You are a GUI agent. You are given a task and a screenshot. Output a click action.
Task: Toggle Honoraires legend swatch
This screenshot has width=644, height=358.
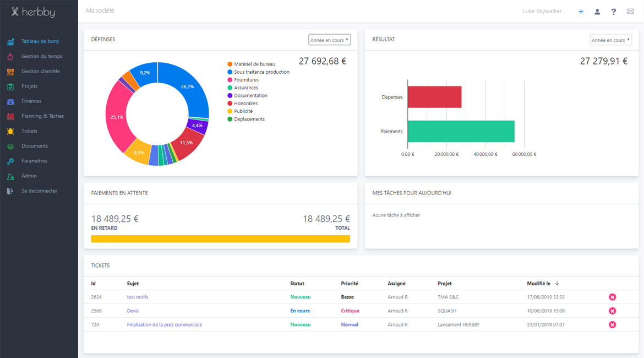(x=230, y=103)
